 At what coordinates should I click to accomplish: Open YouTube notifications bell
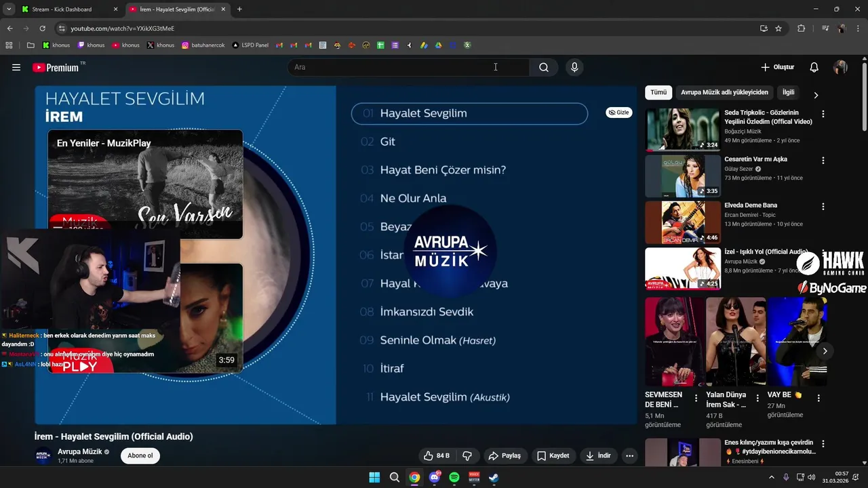(x=814, y=67)
